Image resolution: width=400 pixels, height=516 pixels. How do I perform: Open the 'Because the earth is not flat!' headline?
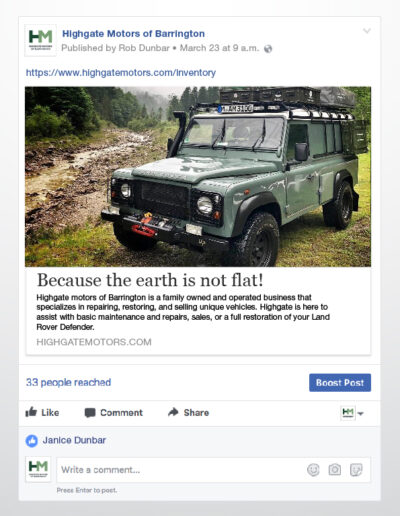tap(150, 280)
